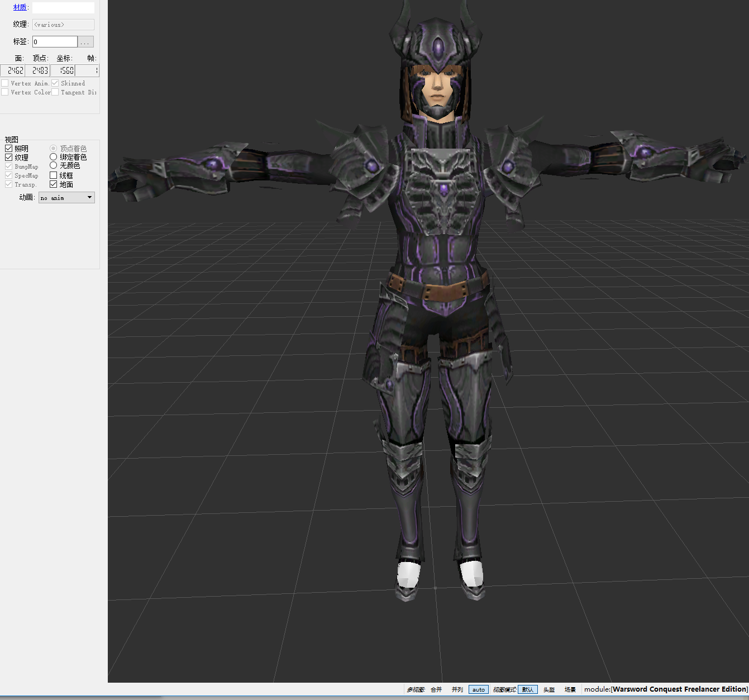Select the 无颜色 no color radio button
The height and width of the screenshot is (700, 749).
coord(54,165)
